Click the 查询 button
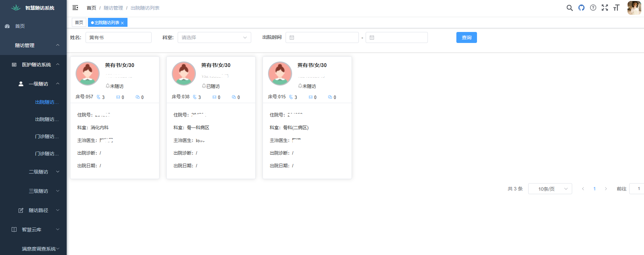This screenshot has height=255, width=644. click(x=466, y=37)
